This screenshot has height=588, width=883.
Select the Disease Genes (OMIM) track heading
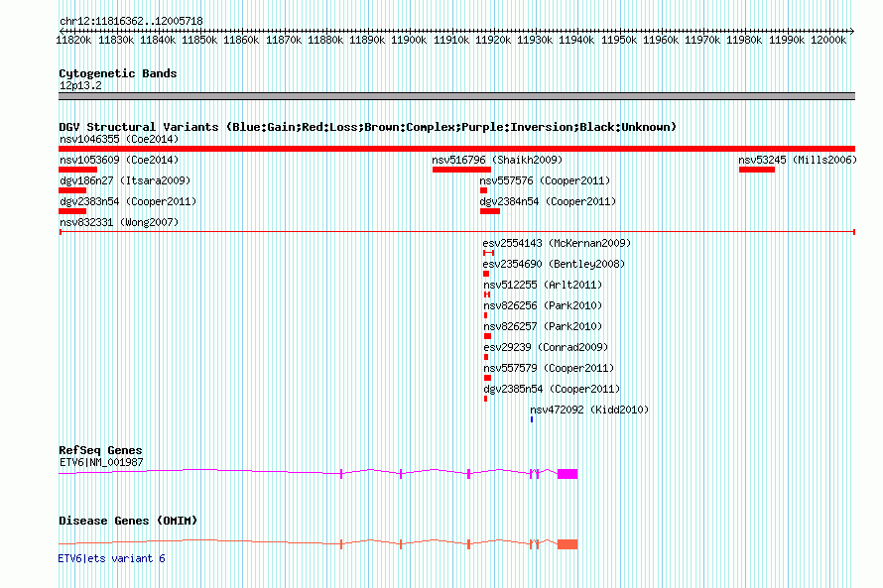[128, 521]
